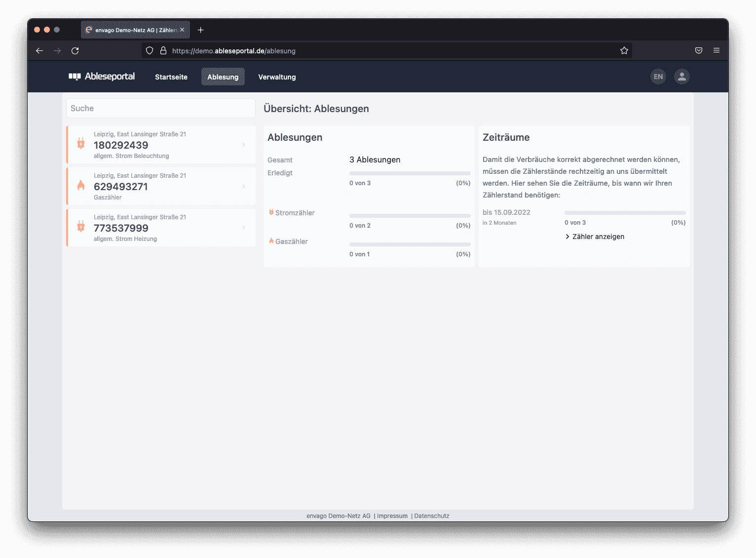Image resolution: width=756 pixels, height=558 pixels.
Task: Click envago Demo-Netz AG footer text
Action: (339, 516)
